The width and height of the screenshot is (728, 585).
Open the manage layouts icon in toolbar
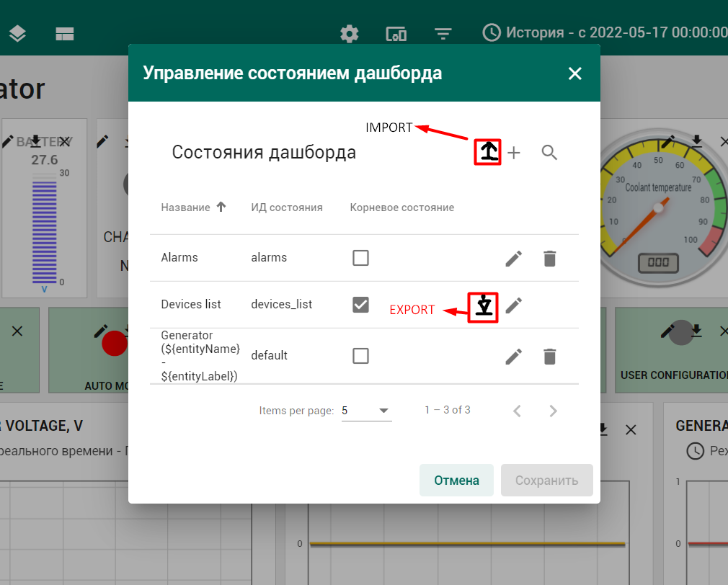(65, 34)
